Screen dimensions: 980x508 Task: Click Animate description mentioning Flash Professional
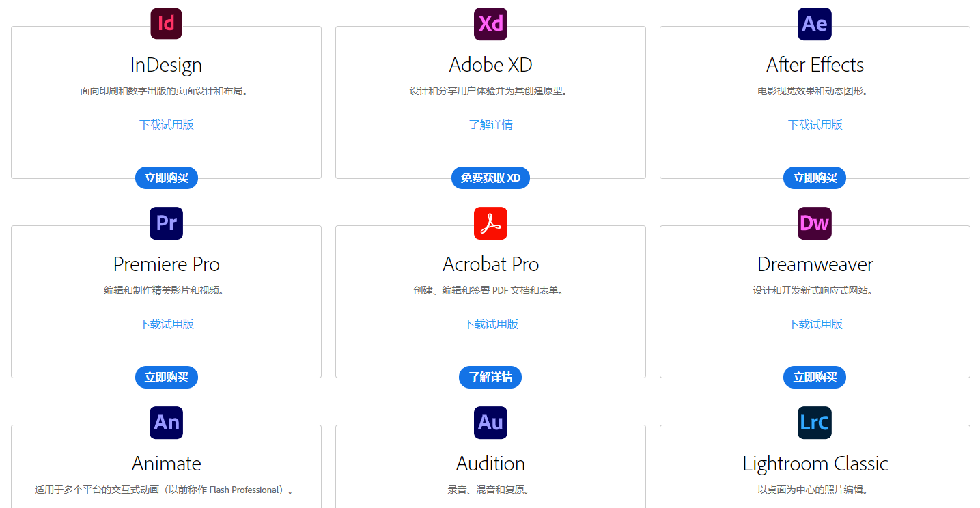tap(166, 490)
